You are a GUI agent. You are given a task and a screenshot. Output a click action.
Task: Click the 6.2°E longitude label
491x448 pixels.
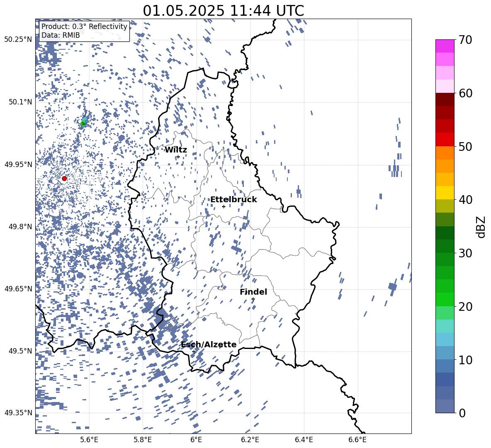tap(250, 440)
